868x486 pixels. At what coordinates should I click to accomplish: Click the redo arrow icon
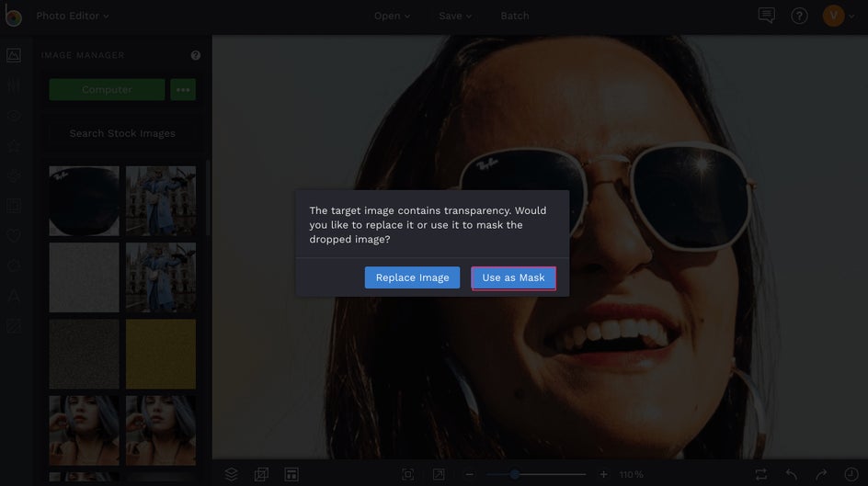click(x=821, y=474)
